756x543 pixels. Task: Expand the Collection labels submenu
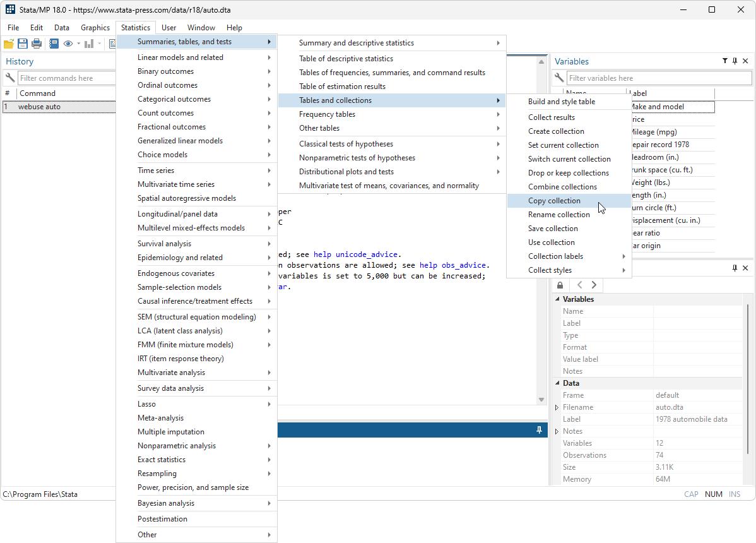pos(569,256)
